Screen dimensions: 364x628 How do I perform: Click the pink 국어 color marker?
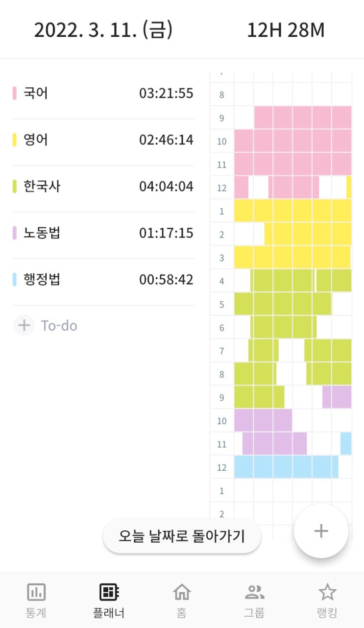15,93
